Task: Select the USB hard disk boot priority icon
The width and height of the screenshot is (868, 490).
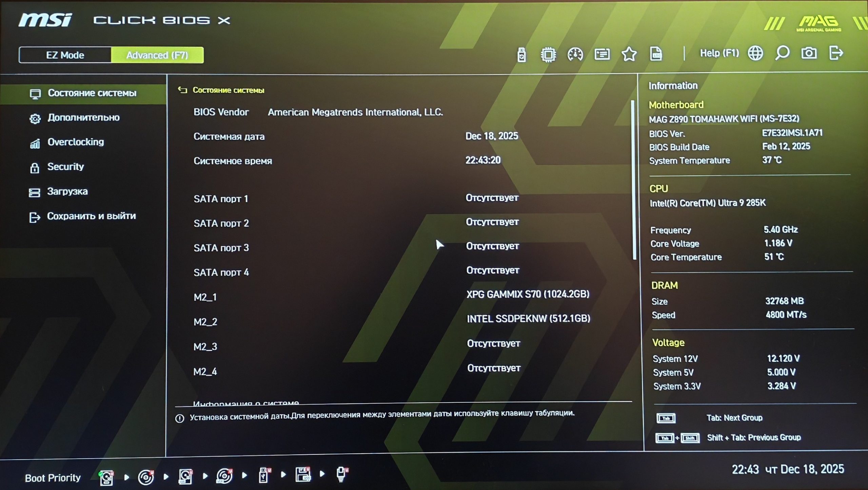Action: [x=185, y=477]
